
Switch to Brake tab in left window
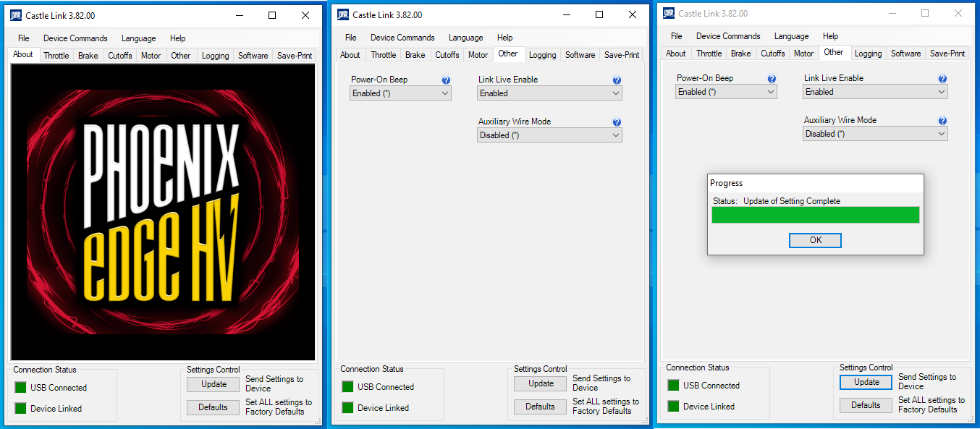(x=88, y=56)
